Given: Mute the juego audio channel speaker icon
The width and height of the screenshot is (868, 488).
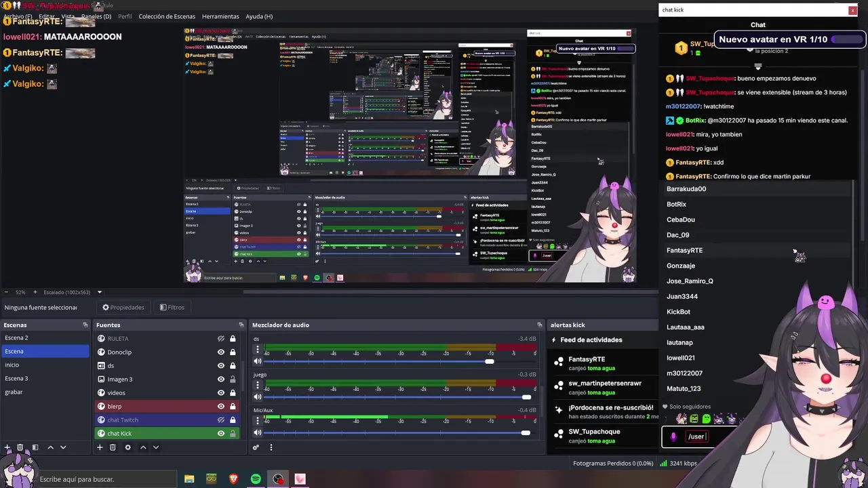Looking at the screenshot, I should pos(258,397).
